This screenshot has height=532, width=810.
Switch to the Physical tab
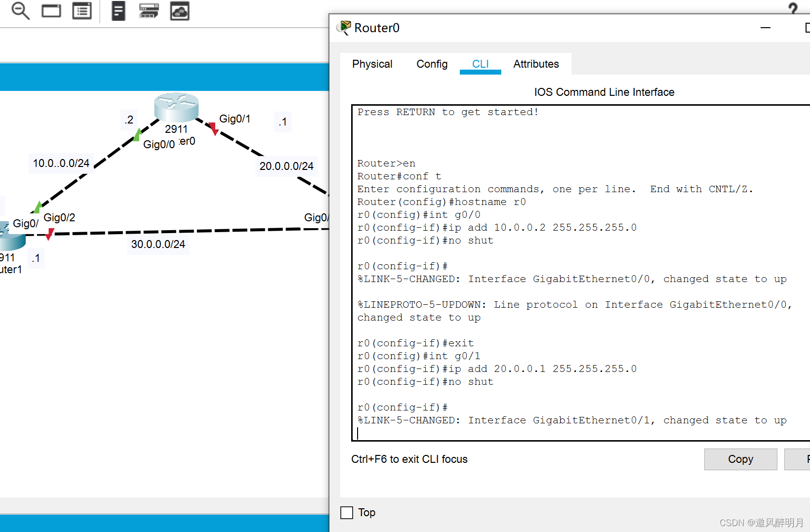click(x=372, y=64)
